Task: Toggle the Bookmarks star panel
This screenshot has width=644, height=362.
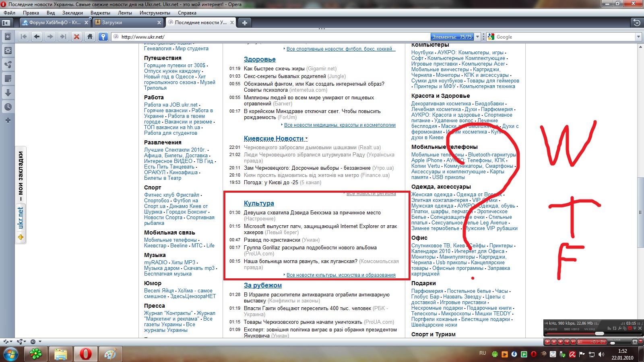Action: 8,37
